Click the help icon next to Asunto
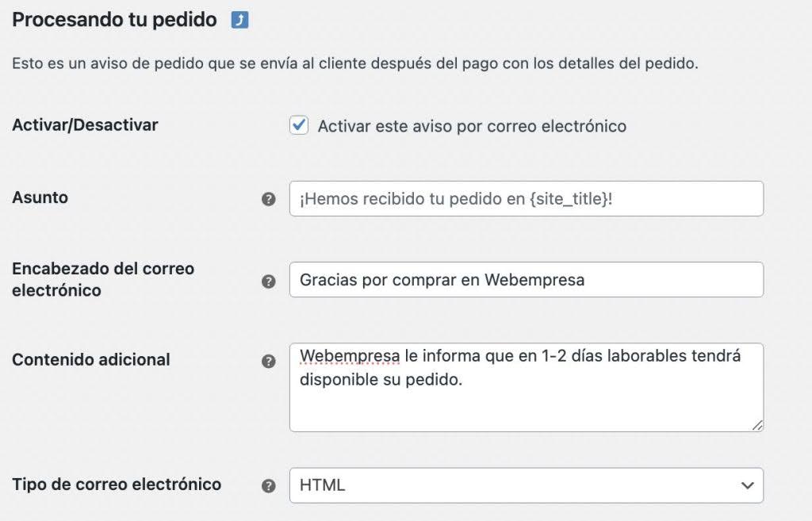812x521 pixels. click(269, 199)
